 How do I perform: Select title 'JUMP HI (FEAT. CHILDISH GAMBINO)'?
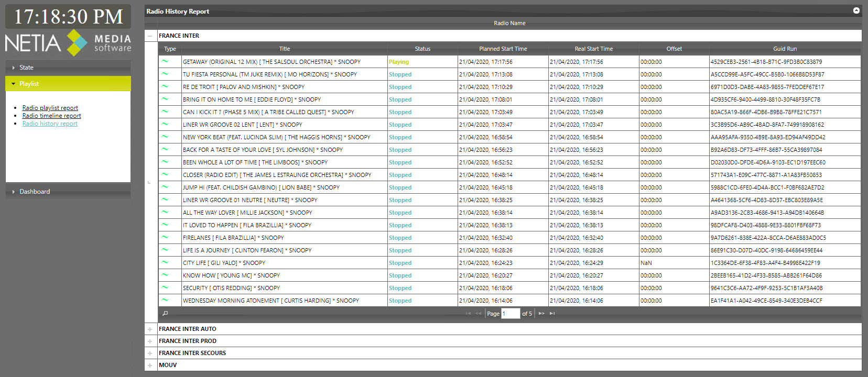pos(261,187)
